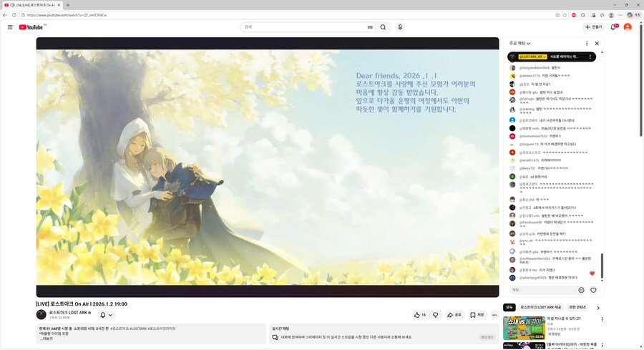Open the browser profile avatar icon
Image resolution: width=644 pixels, height=350 pixels.
click(611, 15)
